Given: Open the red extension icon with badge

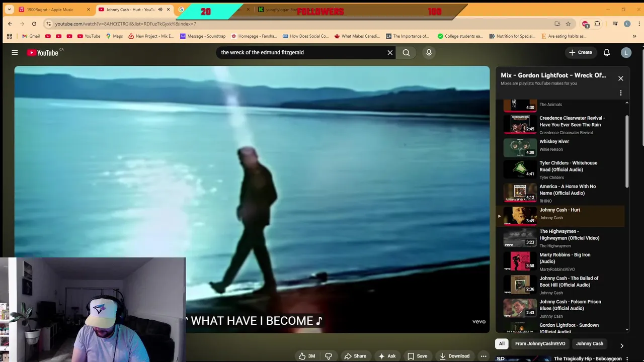Looking at the screenshot, I should click(585, 24).
